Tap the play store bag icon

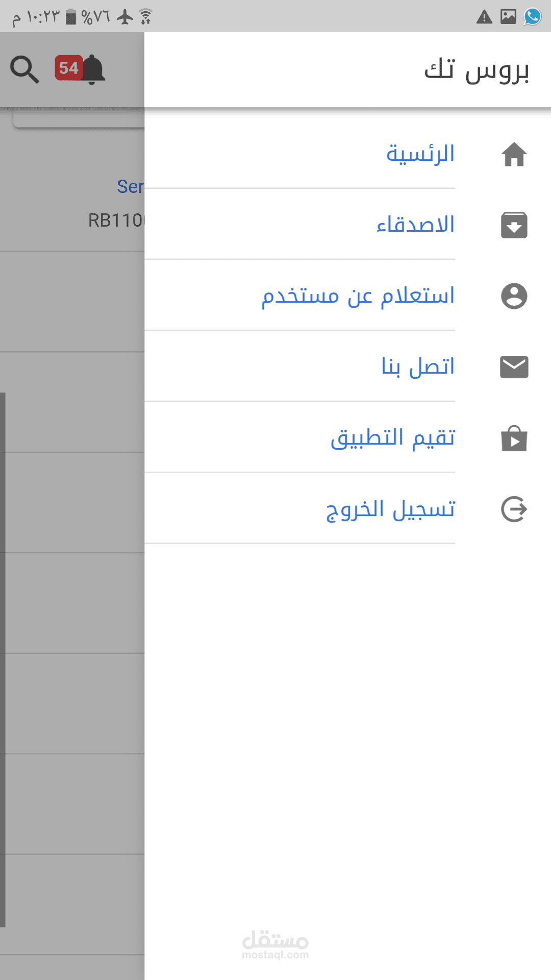[514, 438]
